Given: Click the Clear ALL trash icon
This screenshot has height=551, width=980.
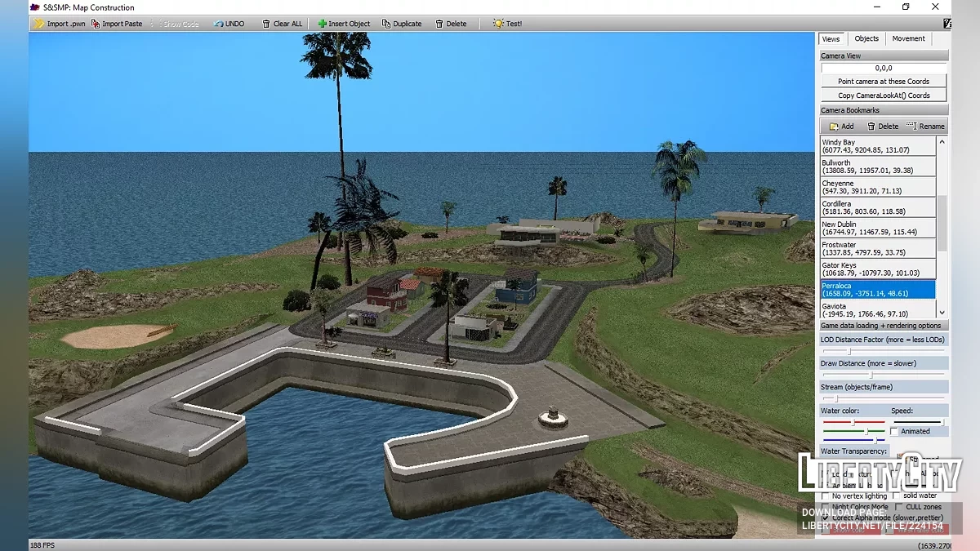Looking at the screenshot, I should 266,24.
